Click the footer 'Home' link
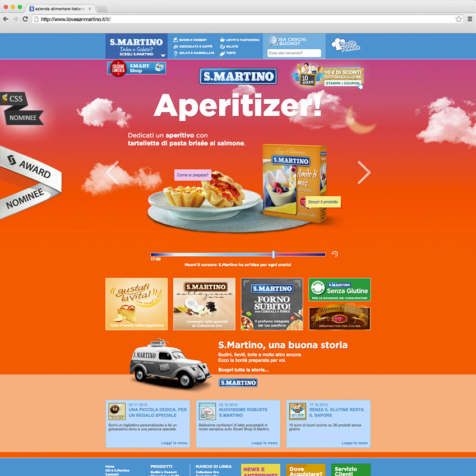The image size is (476, 476). [110, 466]
